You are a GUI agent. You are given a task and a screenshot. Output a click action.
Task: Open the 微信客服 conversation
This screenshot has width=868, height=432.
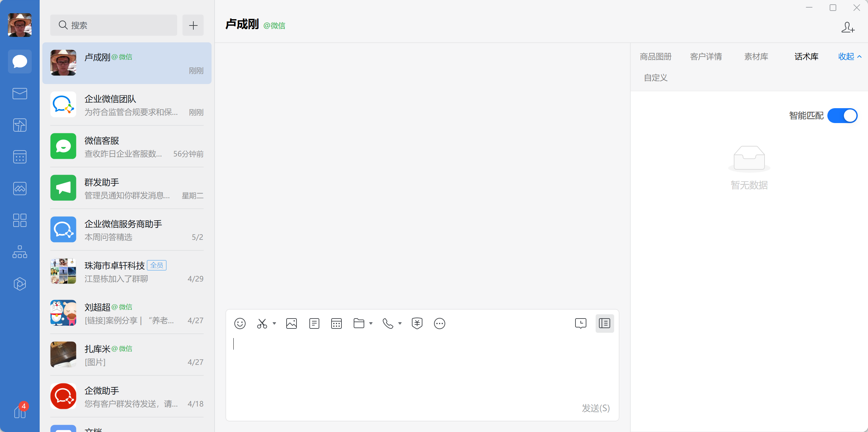[x=127, y=146]
